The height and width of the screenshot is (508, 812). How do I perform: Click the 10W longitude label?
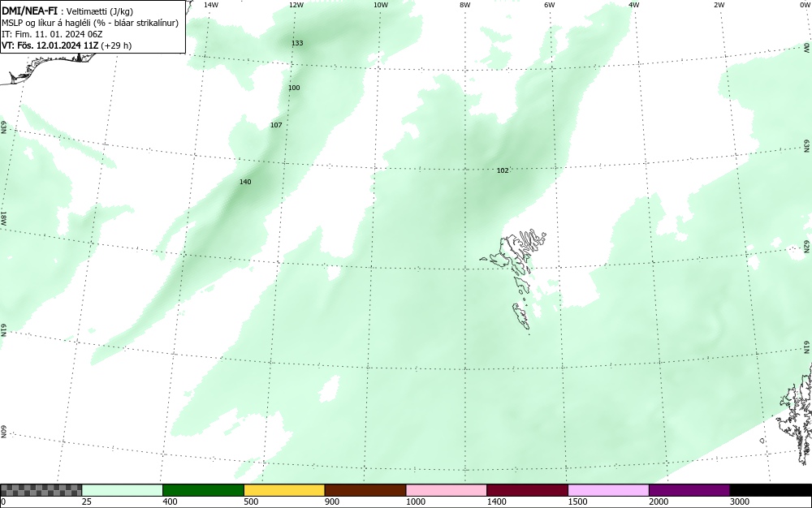coord(381,5)
